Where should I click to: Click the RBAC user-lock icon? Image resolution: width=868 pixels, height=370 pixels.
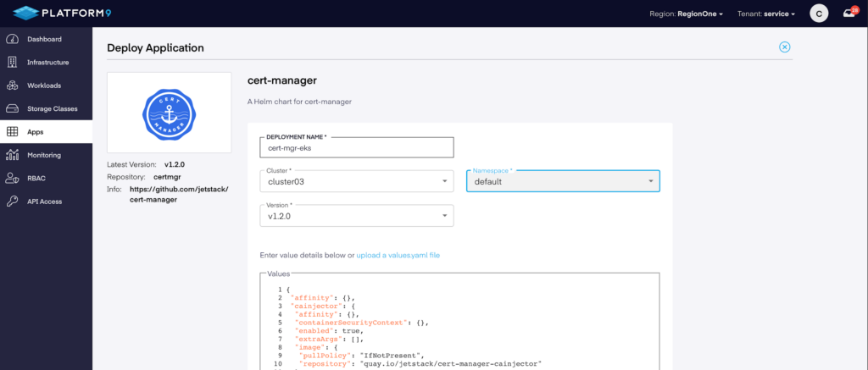click(x=12, y=178)
